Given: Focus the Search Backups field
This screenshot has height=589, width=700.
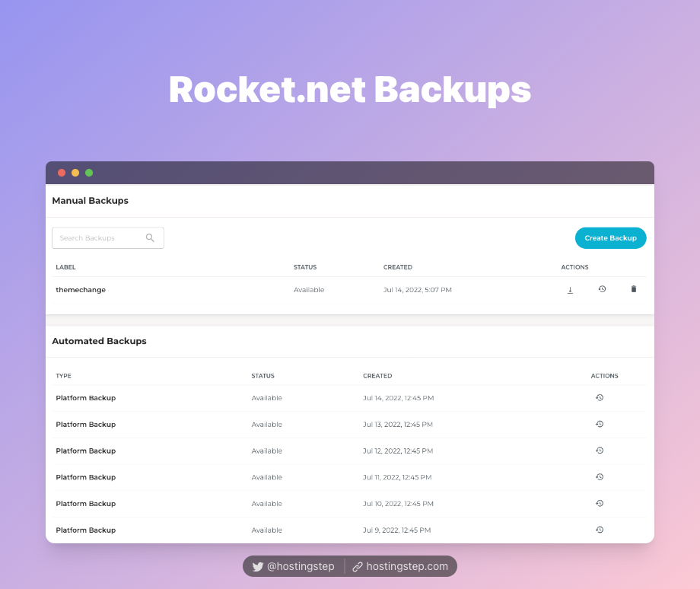Looking at the screenshot, I should tap(108, 238).
